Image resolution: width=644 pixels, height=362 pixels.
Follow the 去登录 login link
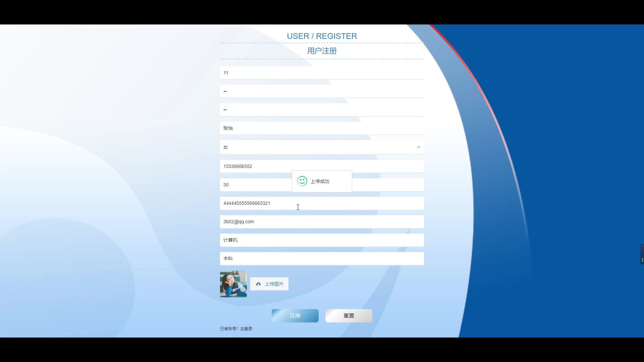coord(246,329)
